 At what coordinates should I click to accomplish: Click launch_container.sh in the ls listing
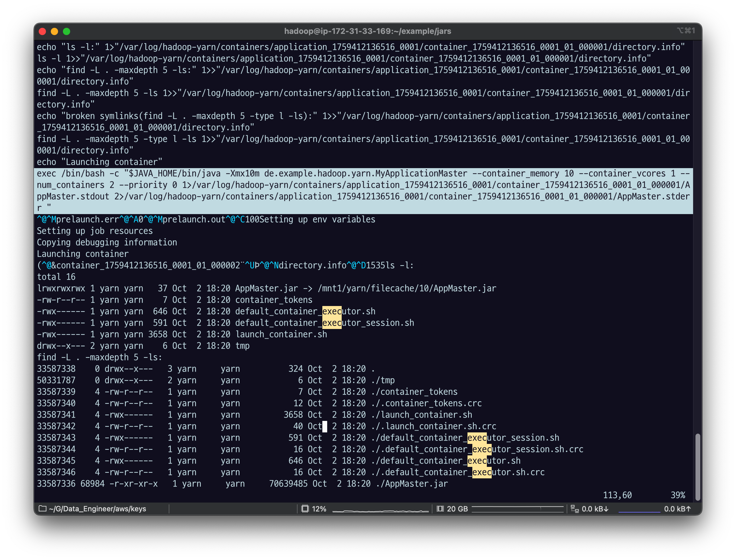(281, 334)
